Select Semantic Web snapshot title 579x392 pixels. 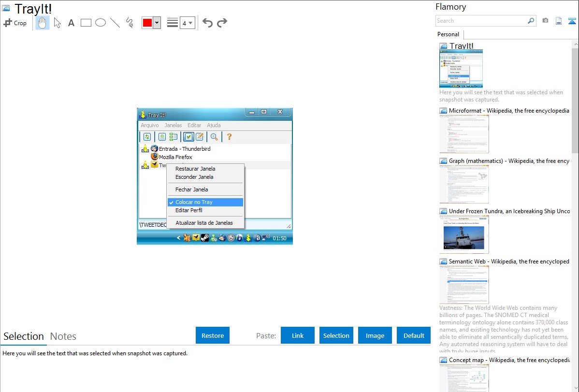pyautogui.click(x=509, y=261)
